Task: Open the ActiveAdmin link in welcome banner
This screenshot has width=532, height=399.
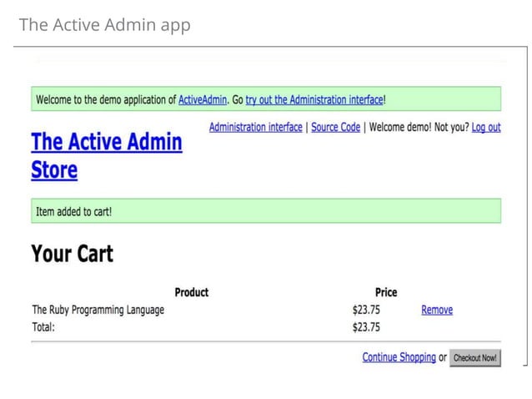Action: [x=203, y=100]
